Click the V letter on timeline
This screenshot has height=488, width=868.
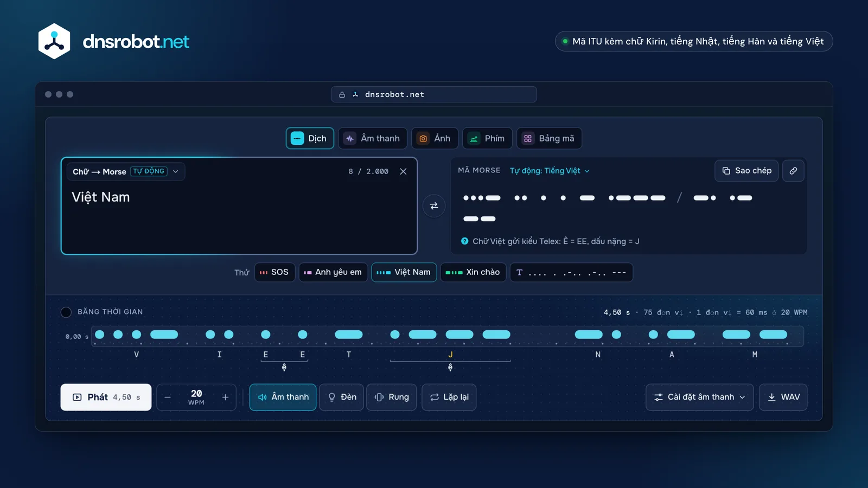point(136,355)
